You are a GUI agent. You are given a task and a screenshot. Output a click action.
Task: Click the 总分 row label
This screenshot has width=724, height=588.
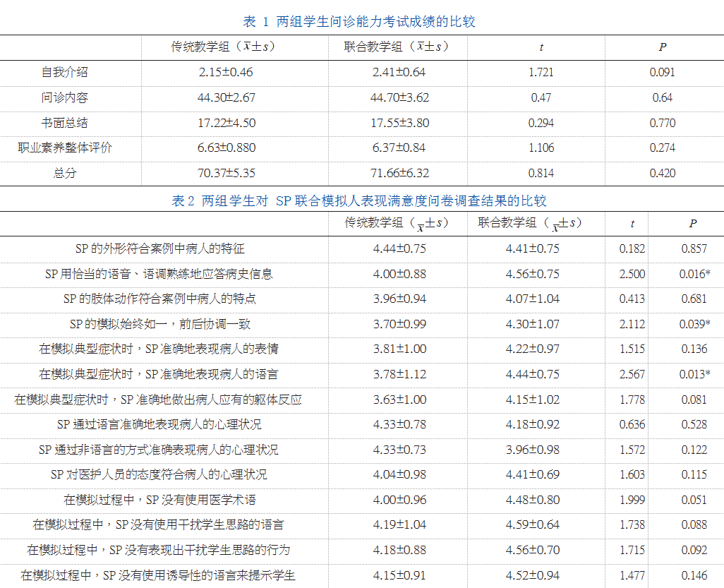click(65, 173)
